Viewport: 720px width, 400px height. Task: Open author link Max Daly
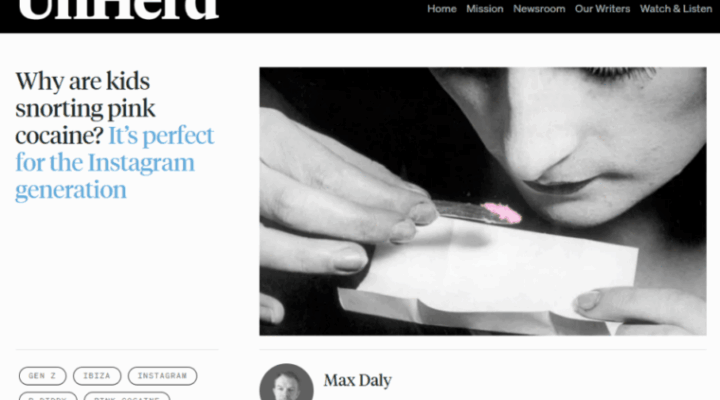pos(358,380)
